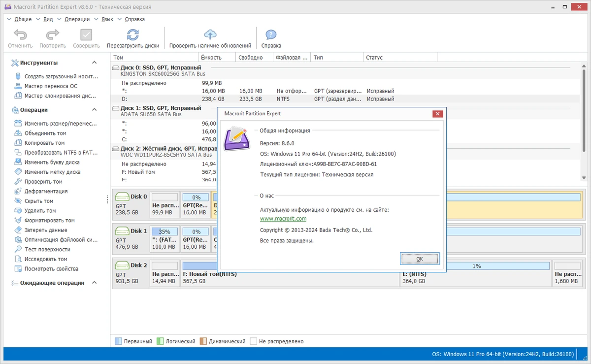Select Disk 0 99,9 MB unallocated block

(164, 204)
